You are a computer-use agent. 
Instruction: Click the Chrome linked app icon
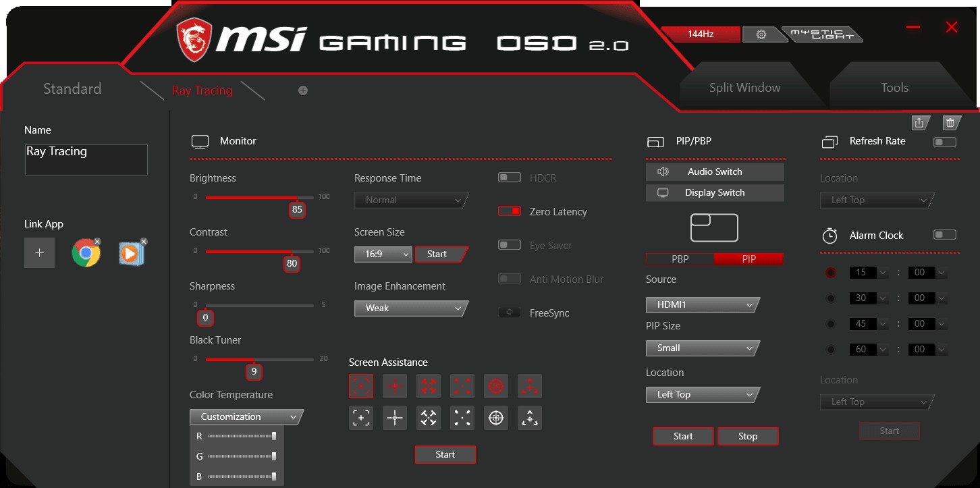pyautogui.click(x=86, y=253)
